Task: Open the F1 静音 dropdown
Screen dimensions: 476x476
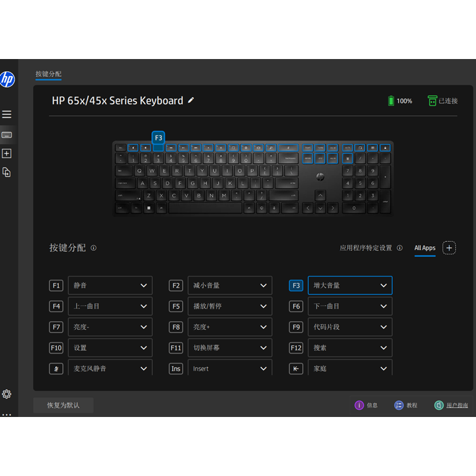Action: (110, 286)
